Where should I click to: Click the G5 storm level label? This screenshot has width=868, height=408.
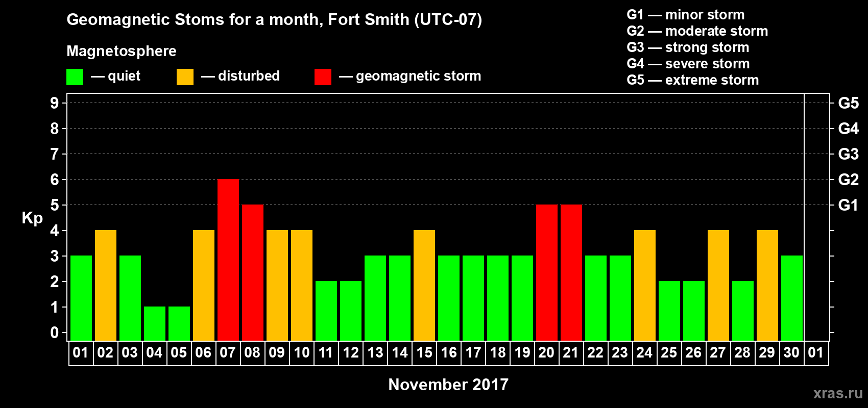click(848, 103)
